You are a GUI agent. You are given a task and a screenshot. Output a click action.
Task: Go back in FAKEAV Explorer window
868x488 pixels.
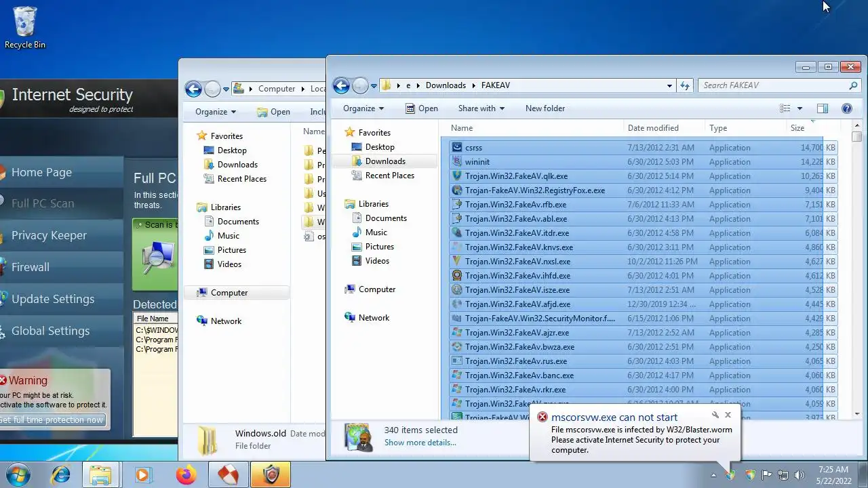click(x=341, y=85)
